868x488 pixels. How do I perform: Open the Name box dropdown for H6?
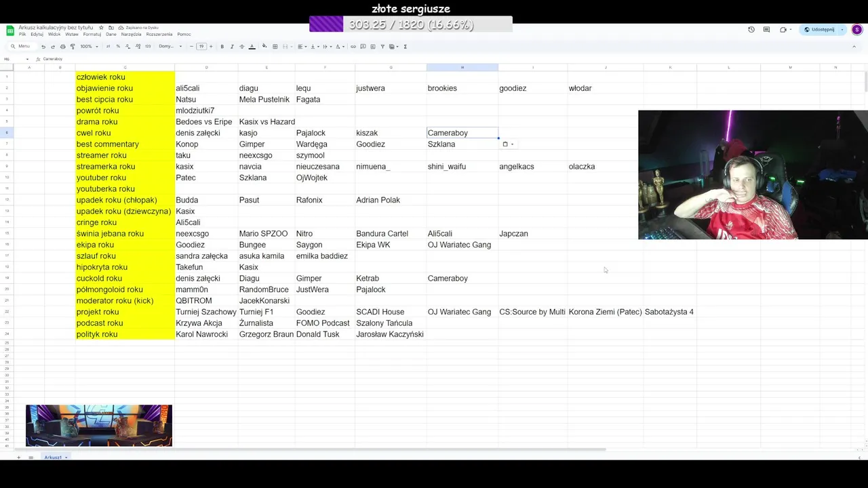click(27, 59)
